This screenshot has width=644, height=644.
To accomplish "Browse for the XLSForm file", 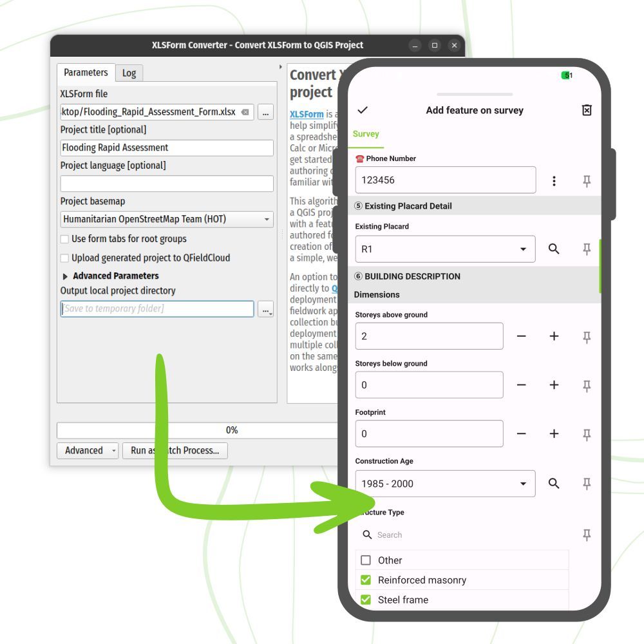I will 265,112.
